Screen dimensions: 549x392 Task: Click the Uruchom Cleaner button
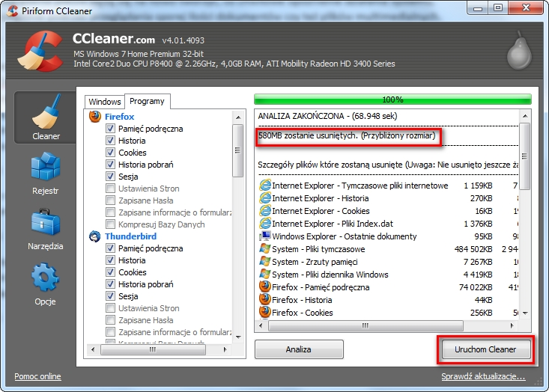click(485, 349)
